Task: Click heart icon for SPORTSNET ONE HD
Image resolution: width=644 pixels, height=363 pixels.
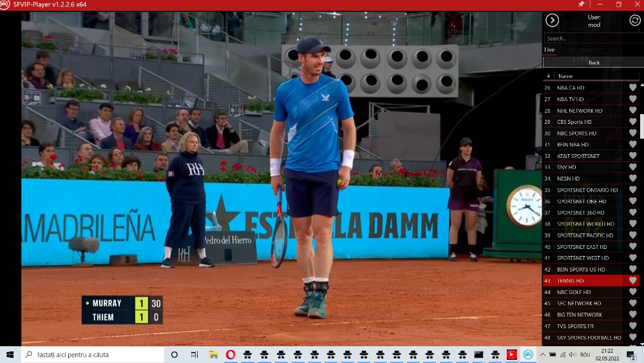Action: point(632,201)
